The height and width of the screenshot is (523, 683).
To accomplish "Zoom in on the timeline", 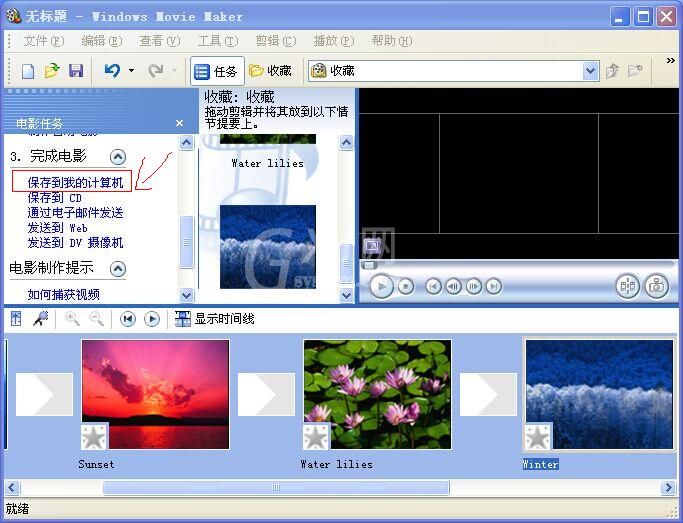I will (x=72, y=319).
